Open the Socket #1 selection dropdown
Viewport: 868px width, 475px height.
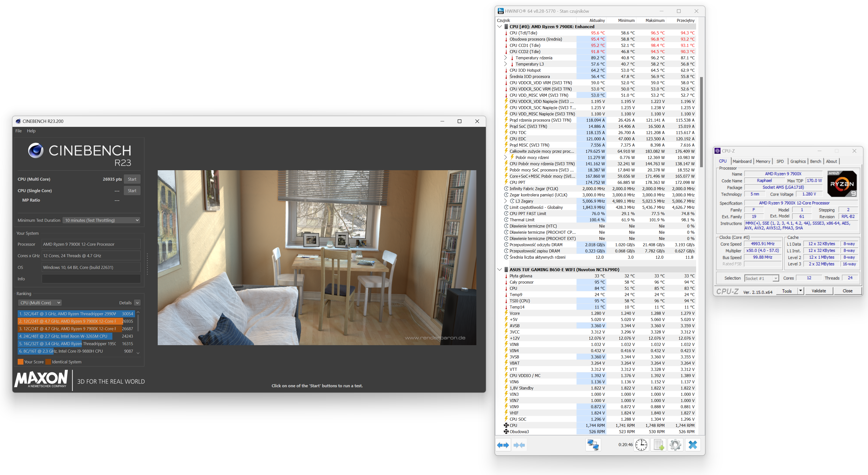coord(762,278)
